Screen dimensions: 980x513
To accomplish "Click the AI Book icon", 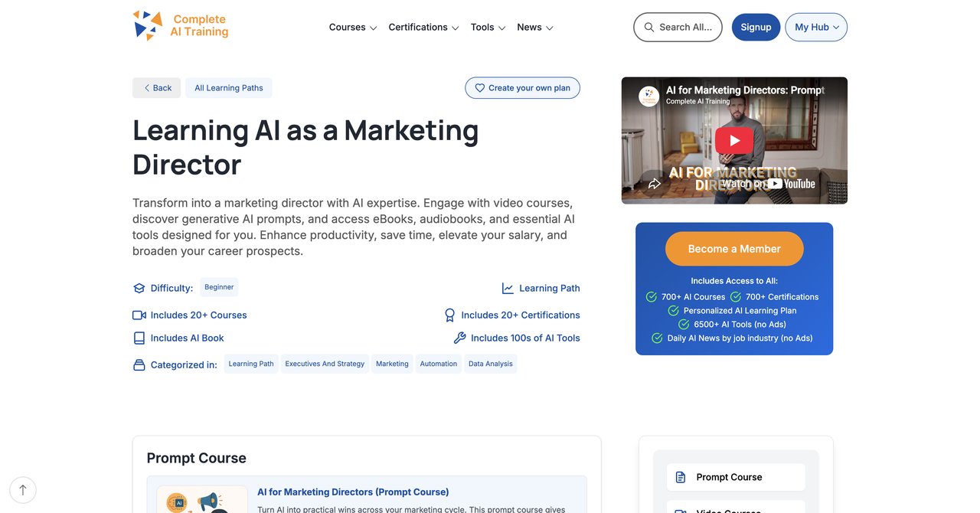I will click(x=139, y=338).
